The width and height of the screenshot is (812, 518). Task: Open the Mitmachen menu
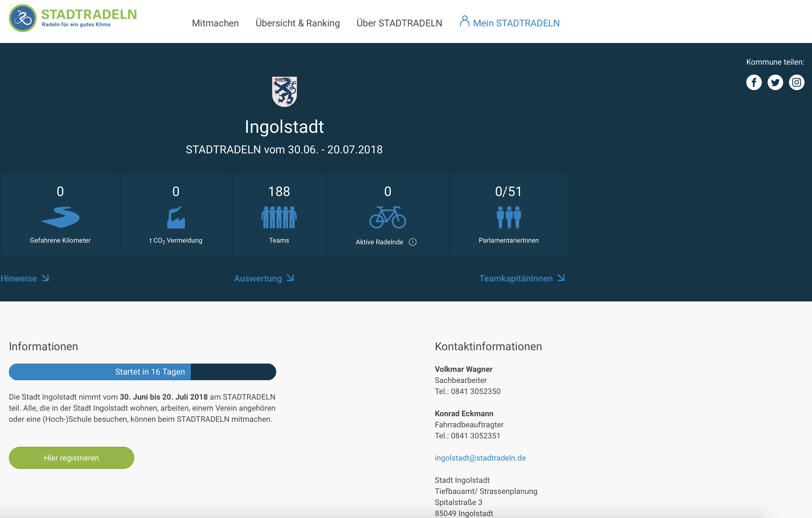(x=215, y=23)
